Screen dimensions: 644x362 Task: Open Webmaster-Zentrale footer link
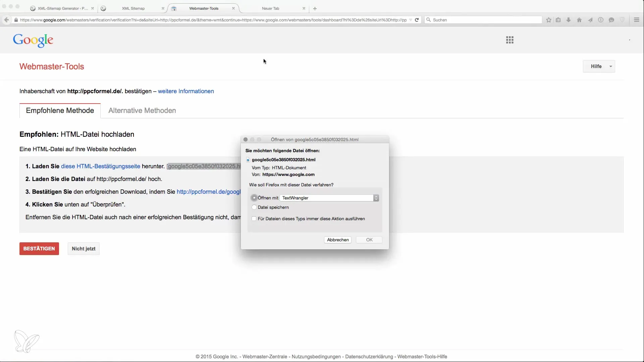(x=265, y=357)
